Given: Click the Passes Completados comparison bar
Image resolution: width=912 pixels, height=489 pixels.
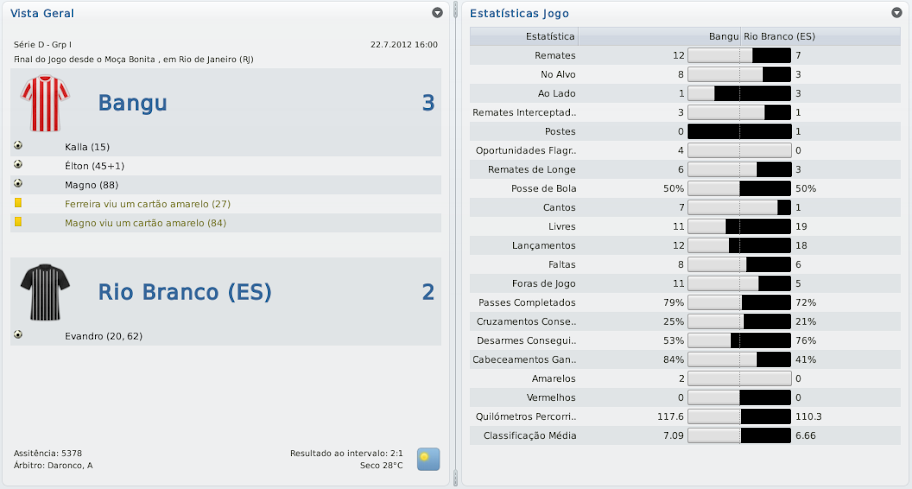Looking at the screenshot, I should (x=740, y=302).
